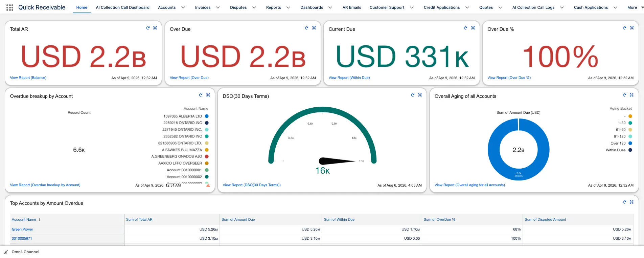Open the Green Power account link

[x=22, y=230]
